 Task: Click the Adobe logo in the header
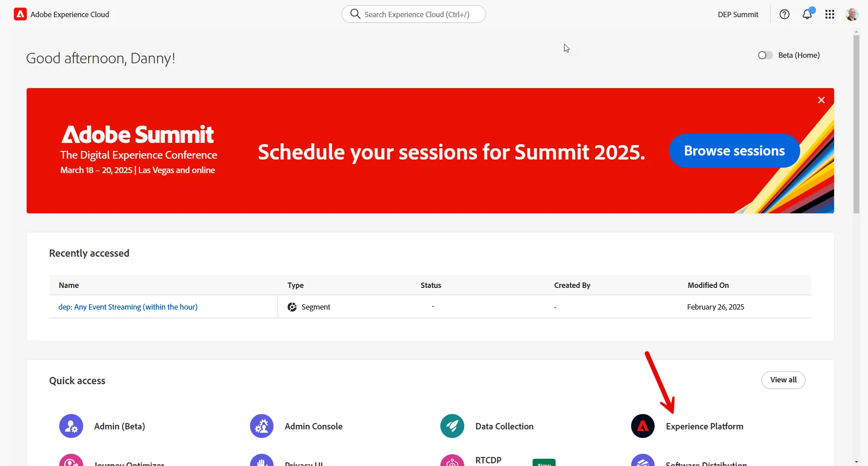coord(20,14)
